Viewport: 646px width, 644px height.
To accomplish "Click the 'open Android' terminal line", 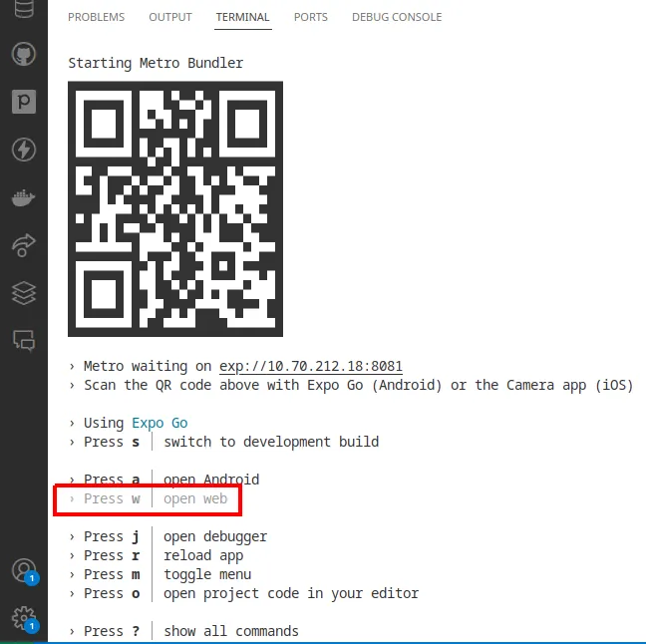I will 164,480.
